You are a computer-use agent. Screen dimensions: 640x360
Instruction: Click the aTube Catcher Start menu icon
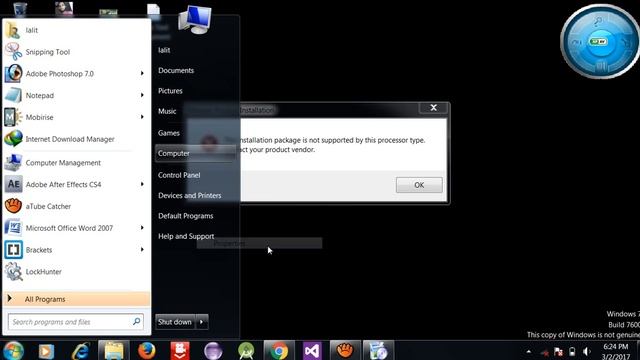point(13,206)
